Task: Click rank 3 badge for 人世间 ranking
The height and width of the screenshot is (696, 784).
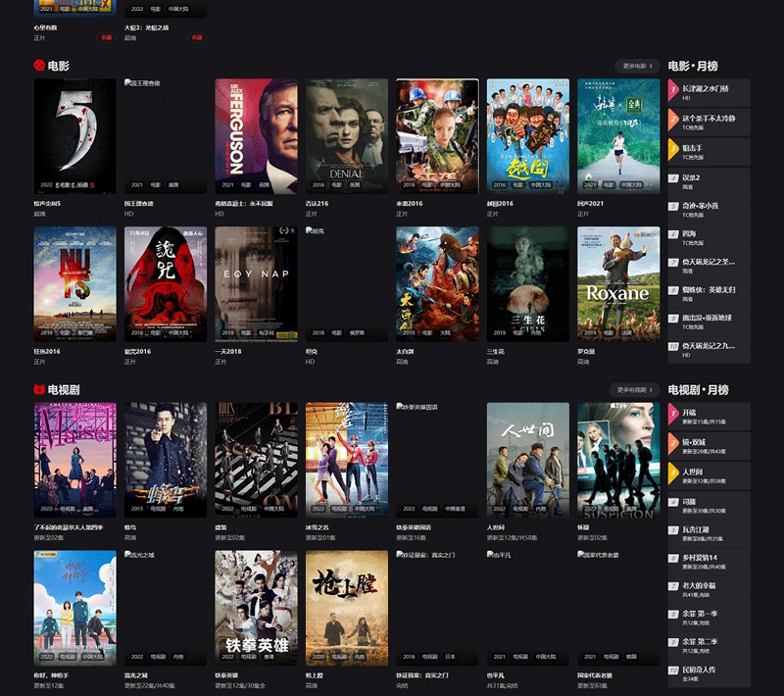Action: click(673, 474)
